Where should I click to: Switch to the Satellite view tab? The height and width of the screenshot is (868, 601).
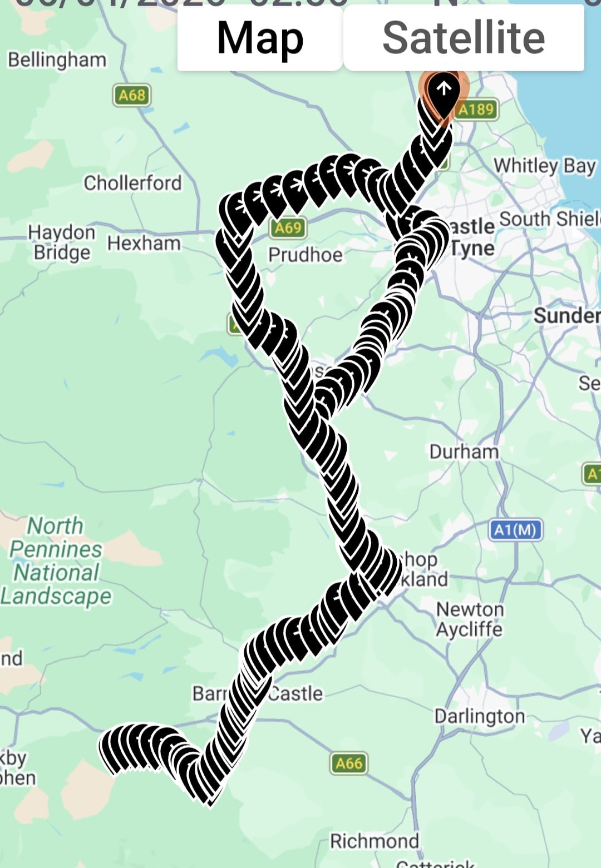464,38
